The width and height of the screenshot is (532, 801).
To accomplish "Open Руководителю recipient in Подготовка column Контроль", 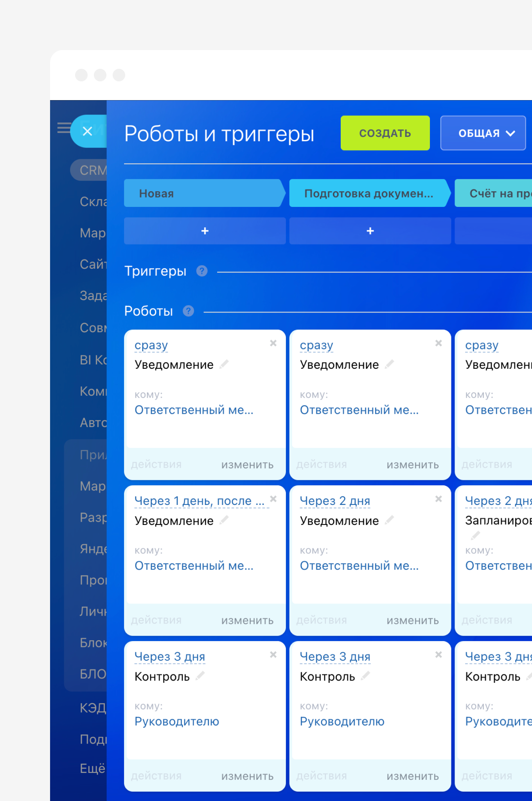I will 342,721.
